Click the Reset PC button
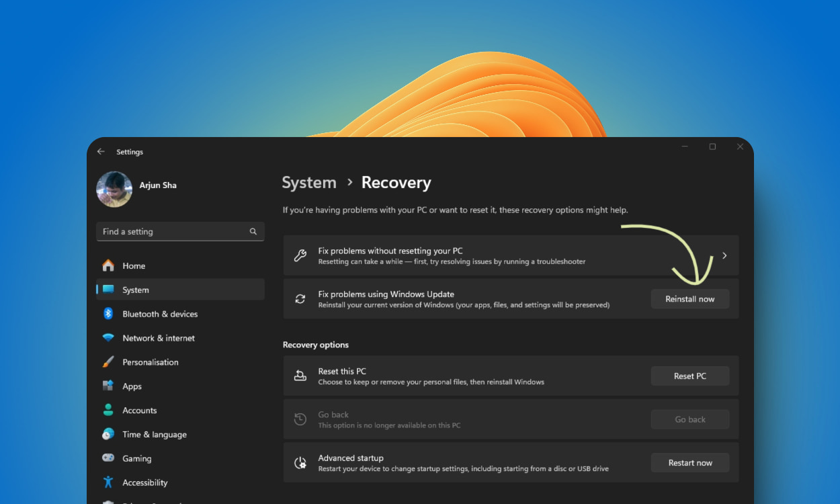 click(690, 376)
